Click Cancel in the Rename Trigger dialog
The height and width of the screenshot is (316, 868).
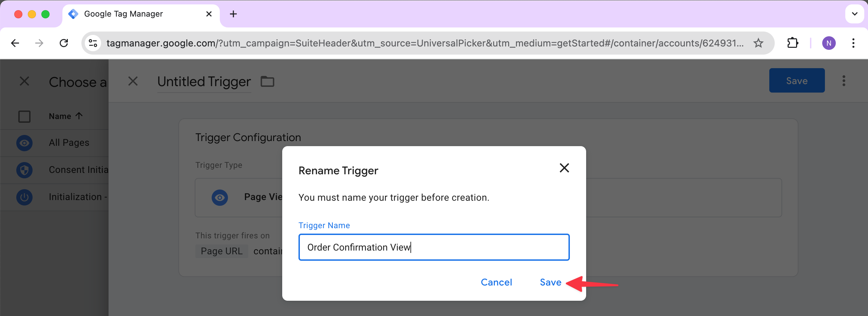496,282
